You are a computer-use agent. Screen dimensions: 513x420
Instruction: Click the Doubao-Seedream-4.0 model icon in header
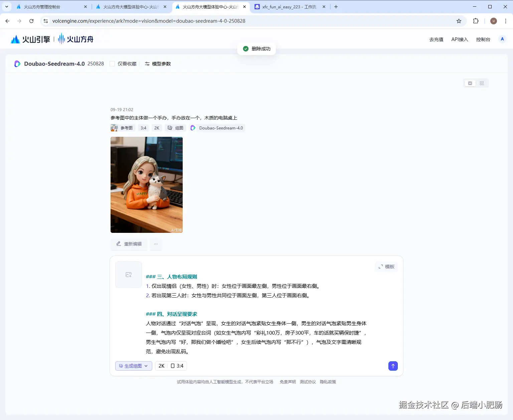(x=17, y=64)
